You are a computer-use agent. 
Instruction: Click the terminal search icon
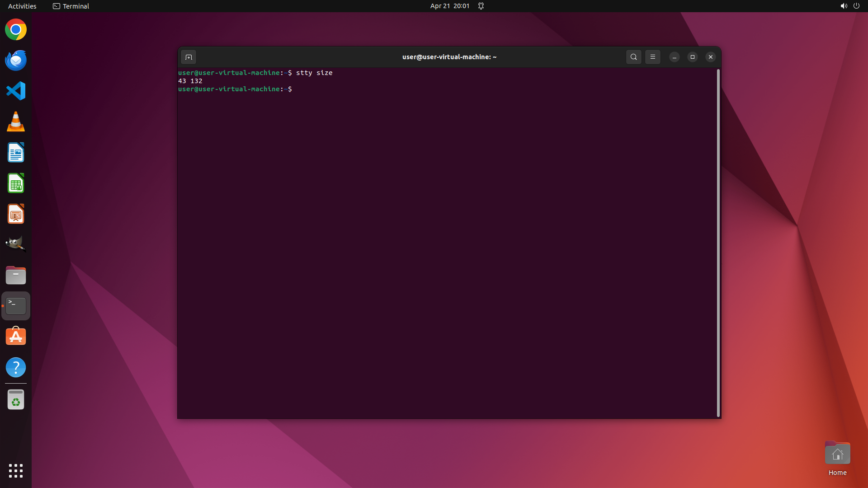[x=633, y=57]
